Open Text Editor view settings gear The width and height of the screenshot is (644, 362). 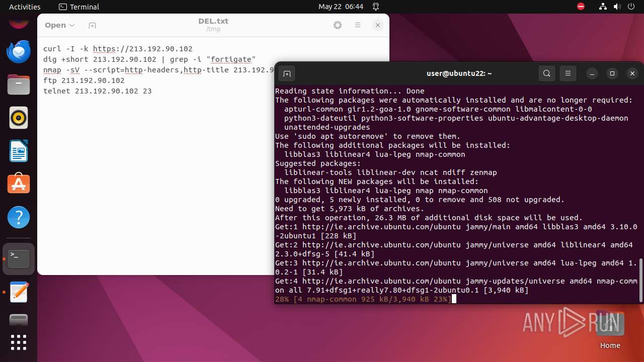pos(338,25)
